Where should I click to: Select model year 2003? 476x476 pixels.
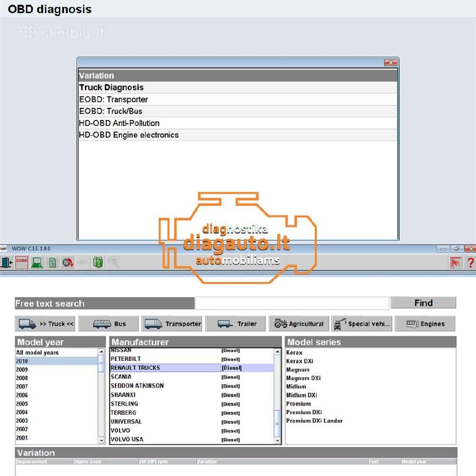tap(57, 420)
